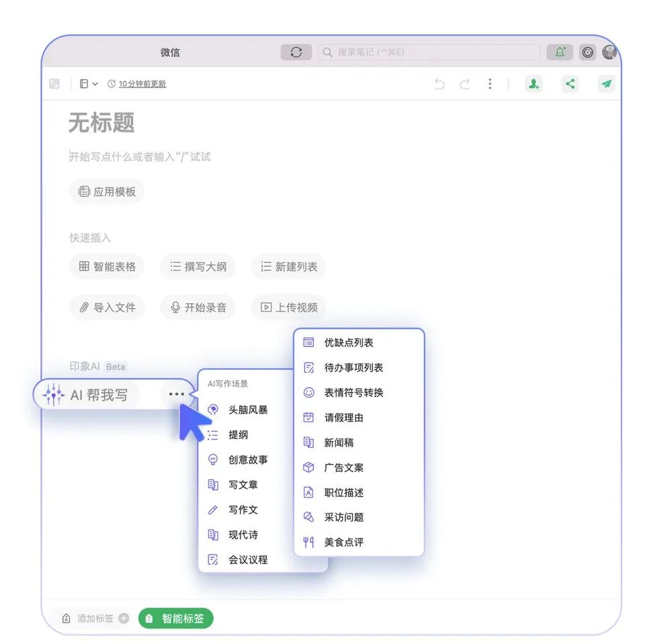The height and width of the screenshot is (644, 668).
Task: Start recording with 开始录音 button
Action: [x=198, y=307]
